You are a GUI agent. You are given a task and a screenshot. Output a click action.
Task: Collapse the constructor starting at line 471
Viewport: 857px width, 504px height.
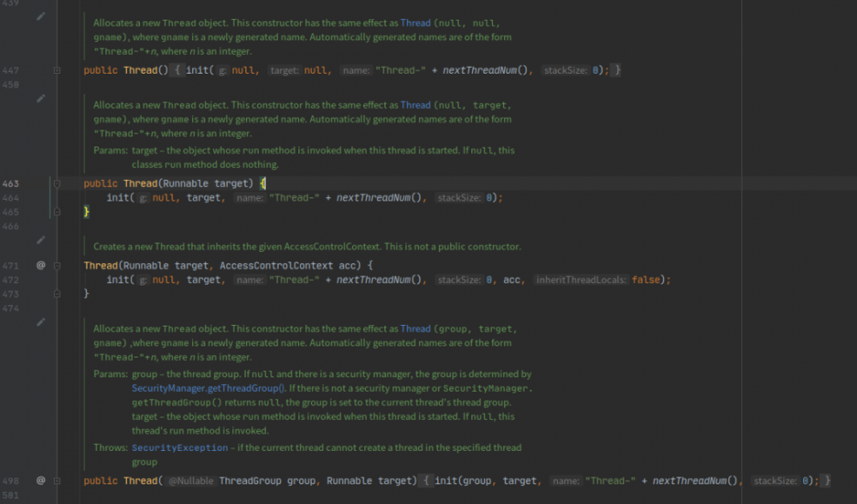coord(57,266)
